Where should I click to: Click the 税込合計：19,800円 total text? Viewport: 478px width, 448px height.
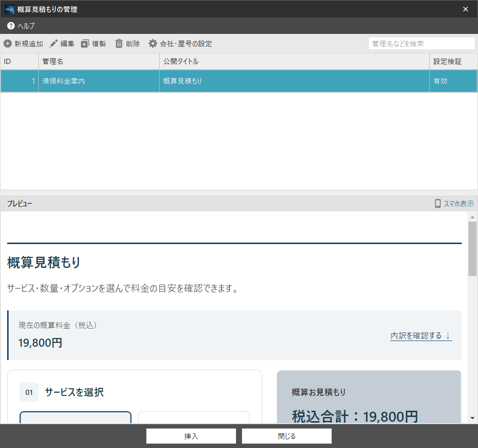click(x=355, y=416)
